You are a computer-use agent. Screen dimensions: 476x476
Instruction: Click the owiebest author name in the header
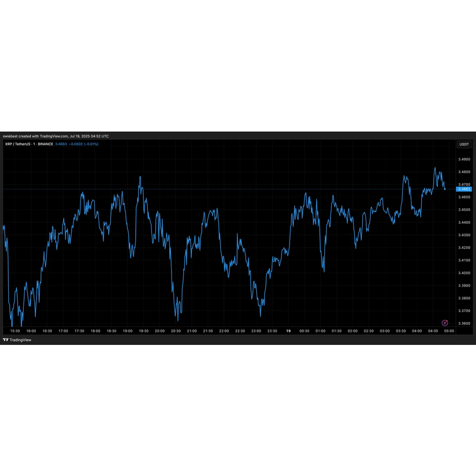pyautogui.click(x=10, y=136)
